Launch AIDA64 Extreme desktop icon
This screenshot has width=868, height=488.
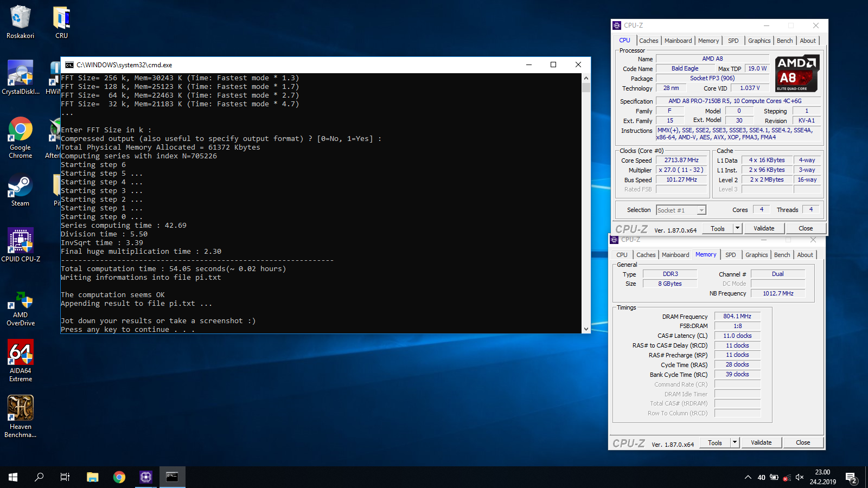coord(20,361)
